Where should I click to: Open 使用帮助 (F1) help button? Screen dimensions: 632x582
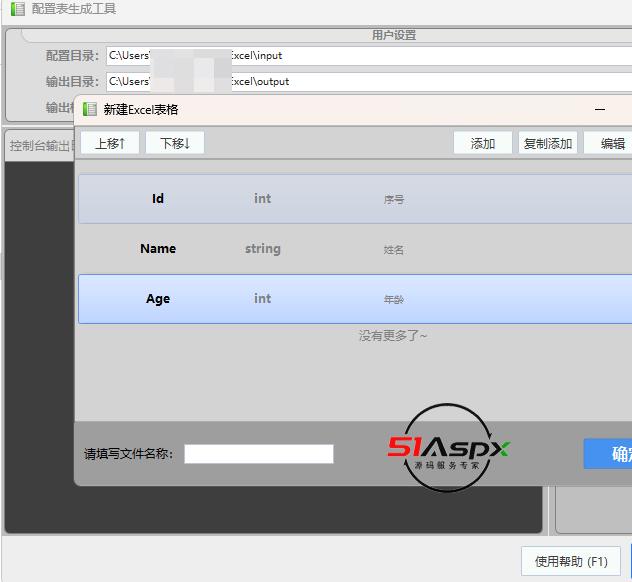coord(571,561)
